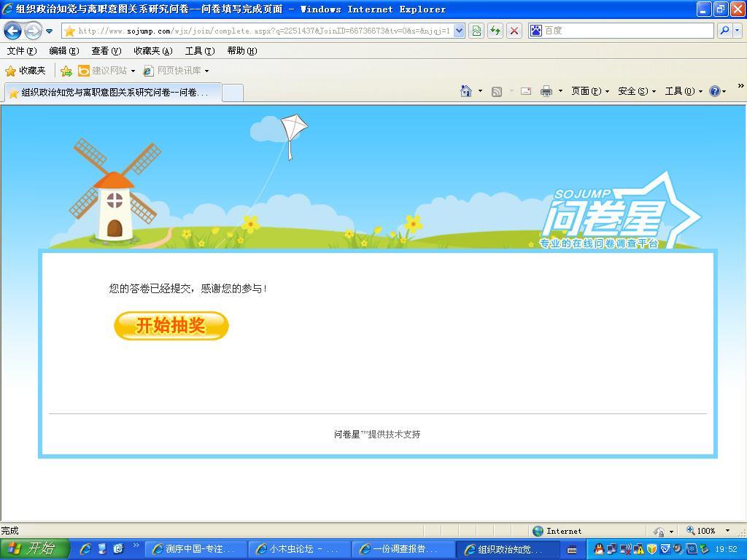Launch Internet Explorer from quick launch
This screenshot has height=560, width=747.
tap(86, 549)
